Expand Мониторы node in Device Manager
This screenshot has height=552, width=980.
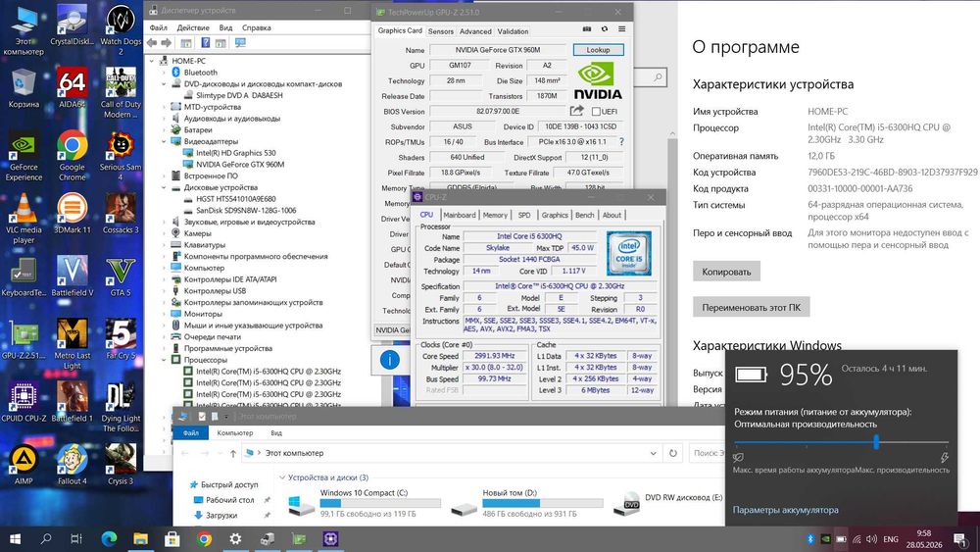pos(165,314)
